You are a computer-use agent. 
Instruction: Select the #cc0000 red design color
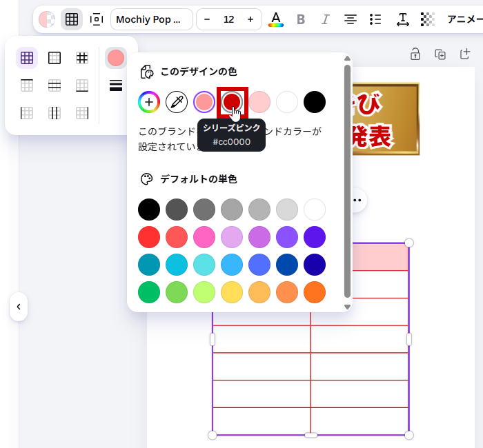(x=232, y=102)
